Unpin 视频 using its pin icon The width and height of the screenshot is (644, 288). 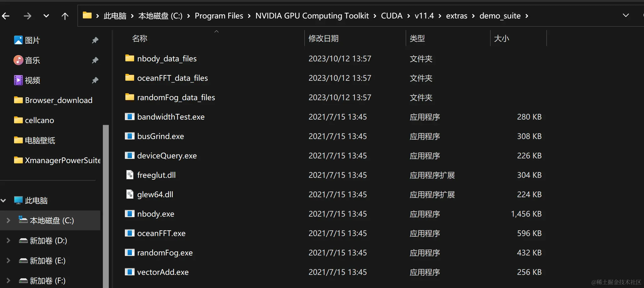point(95,80)
